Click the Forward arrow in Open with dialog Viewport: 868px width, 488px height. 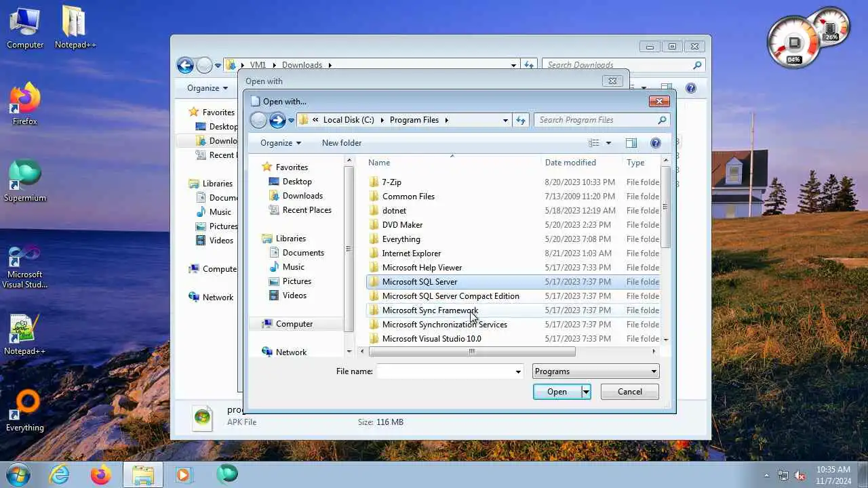(x=277, y=120)
